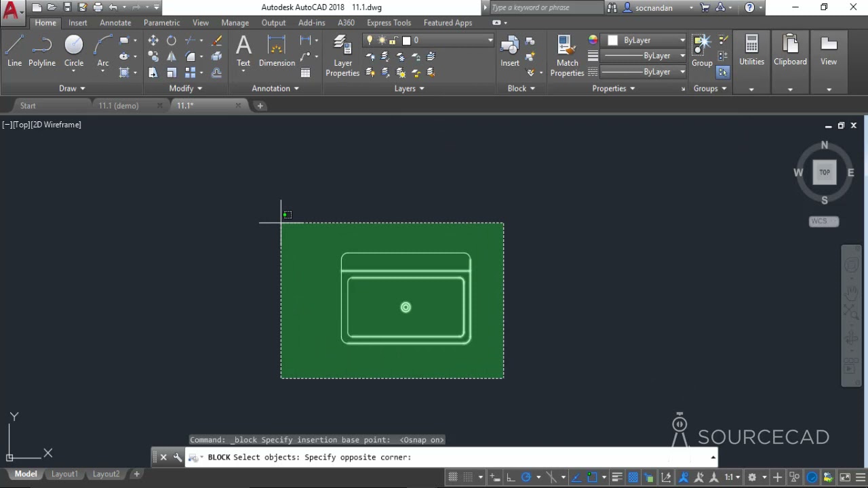
Task: Select the Copy tool in Modify panel
Action: [153, 57]
